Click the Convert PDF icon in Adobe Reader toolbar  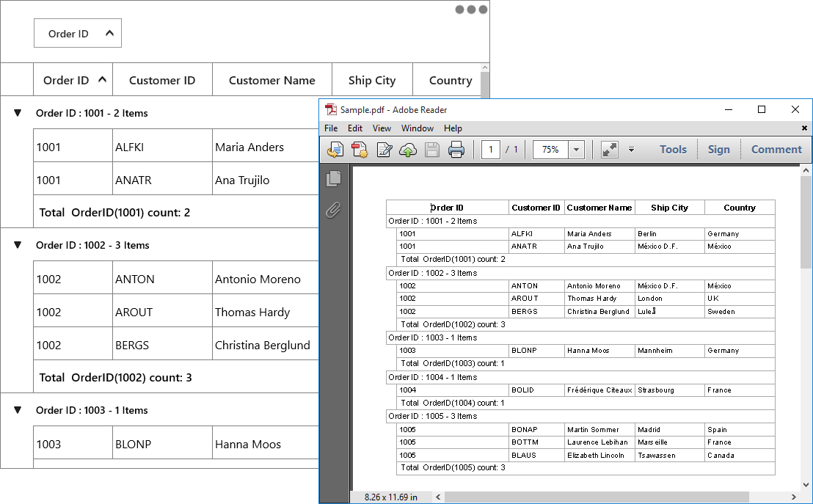point(360,150)
